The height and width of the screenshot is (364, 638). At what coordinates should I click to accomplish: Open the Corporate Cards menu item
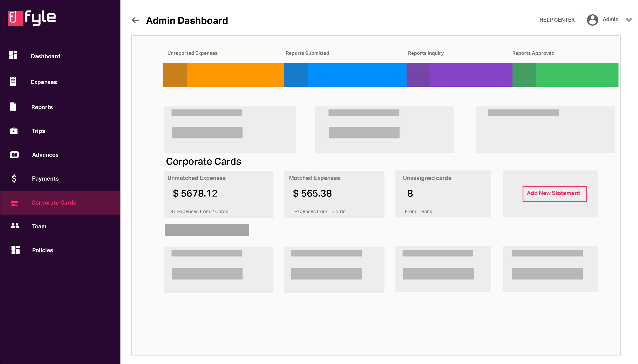point(53,202)
